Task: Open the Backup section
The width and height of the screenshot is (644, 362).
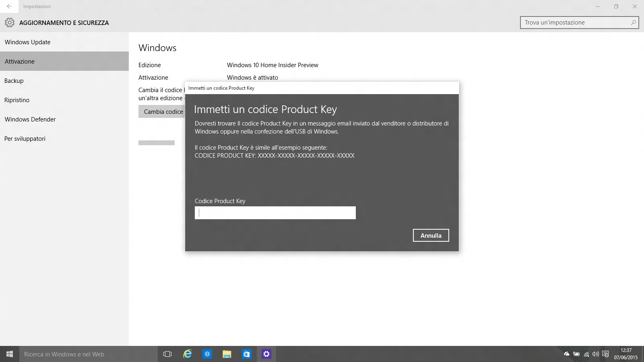Action: 64,80
